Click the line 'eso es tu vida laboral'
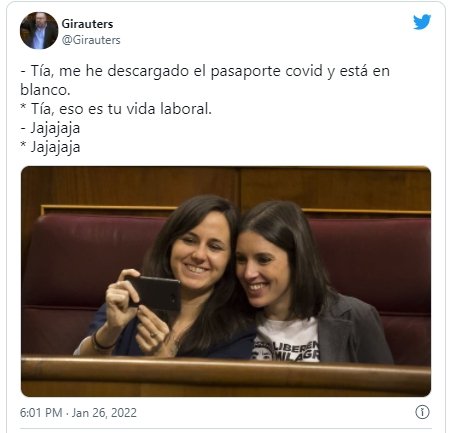 tap(116, 109)
